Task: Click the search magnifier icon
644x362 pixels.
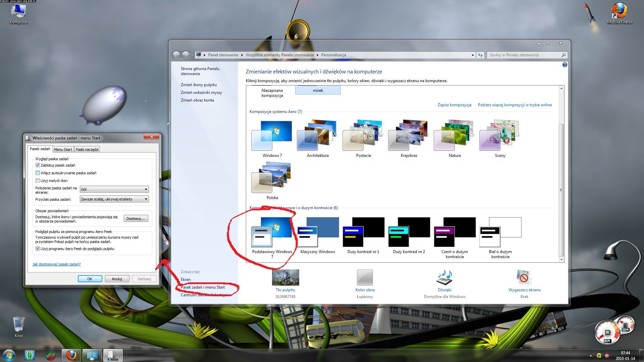Action: click(563, 55)
